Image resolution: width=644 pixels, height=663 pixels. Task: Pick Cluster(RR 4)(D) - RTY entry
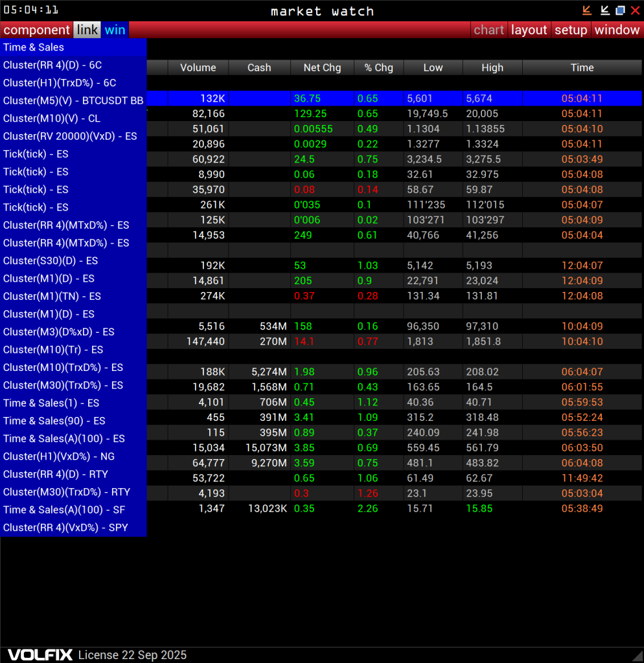[x=73, y=475]
